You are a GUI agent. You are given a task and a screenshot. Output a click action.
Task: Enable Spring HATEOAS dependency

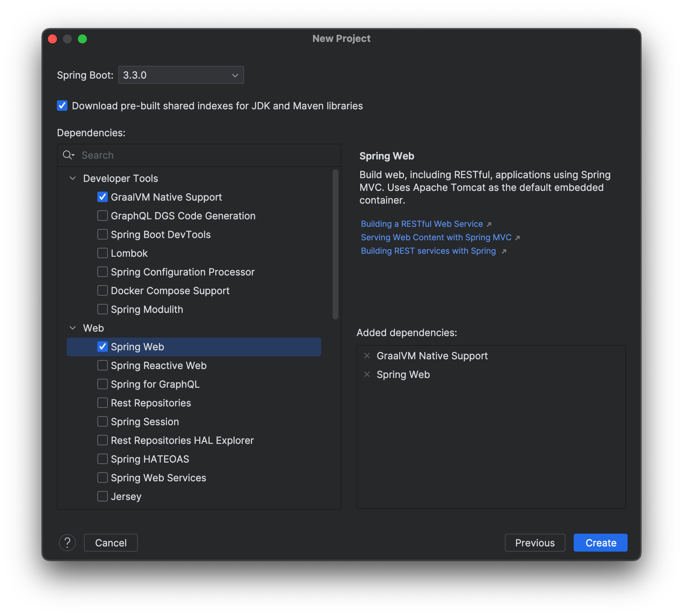(103, 459)
